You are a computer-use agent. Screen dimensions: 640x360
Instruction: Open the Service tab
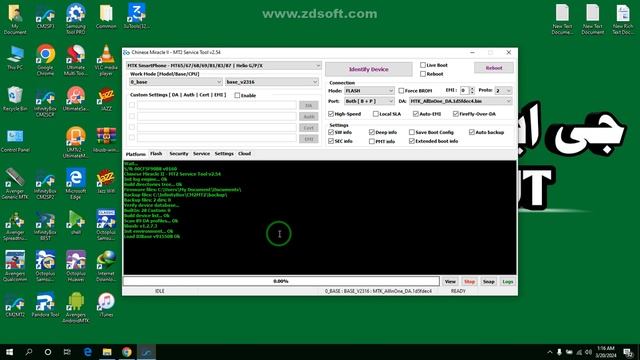[201, 154]
